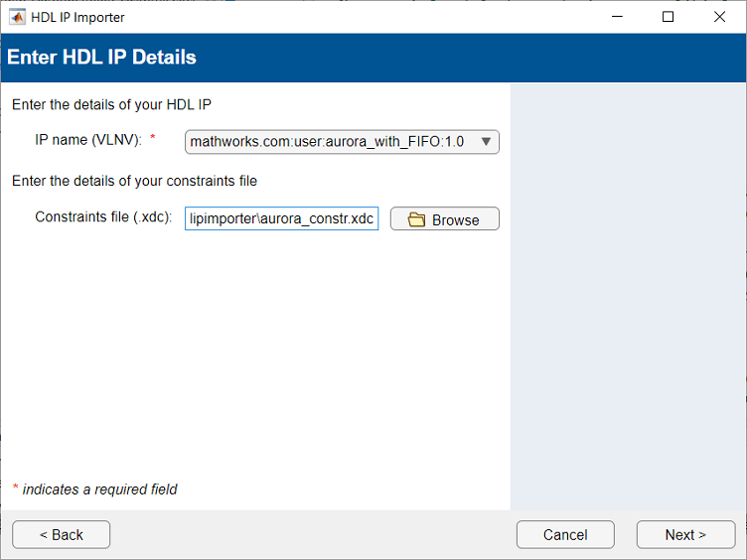
Task: Go to the previous step with Back
Action: click(x=62, y=534)
